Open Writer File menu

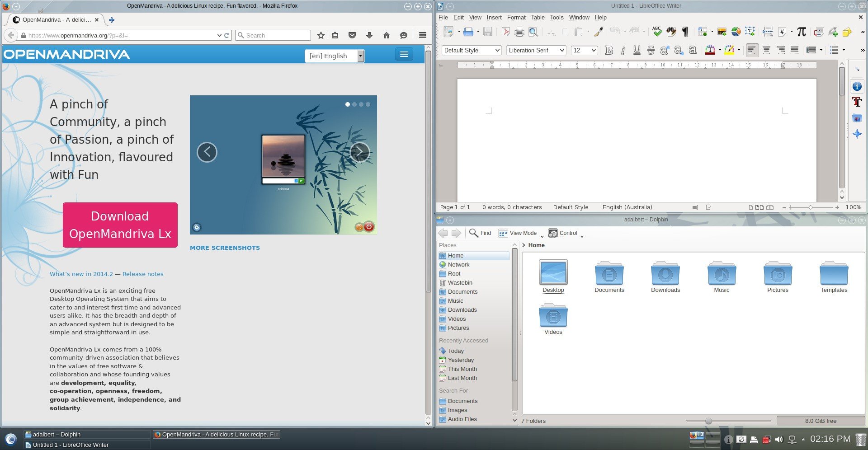(x=443, y=17)
